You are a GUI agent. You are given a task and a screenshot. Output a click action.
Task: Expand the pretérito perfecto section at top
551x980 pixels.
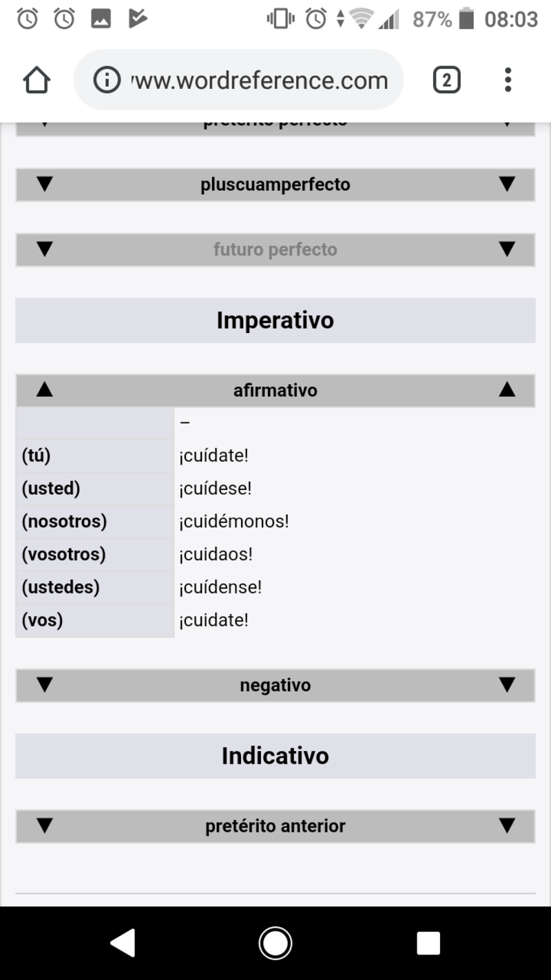point(275,123)
